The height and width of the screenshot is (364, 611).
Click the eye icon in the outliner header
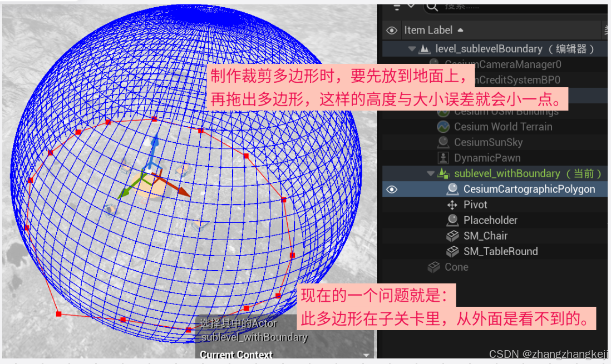point(392,30)
